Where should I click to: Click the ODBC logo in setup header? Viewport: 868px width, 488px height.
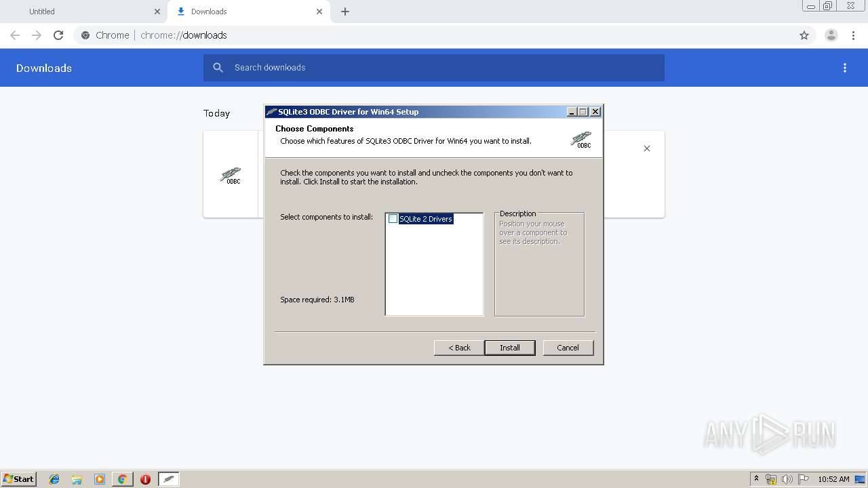point(580,140)
